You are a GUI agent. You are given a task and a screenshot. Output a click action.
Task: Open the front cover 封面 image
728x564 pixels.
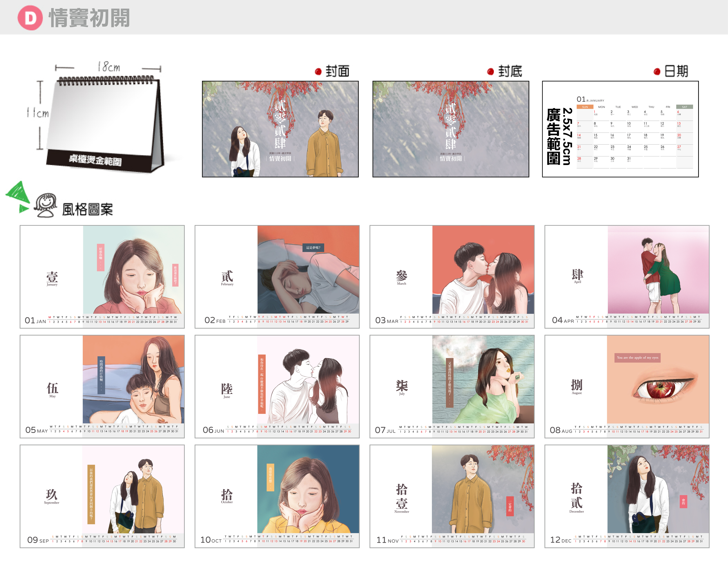click(x=280, y=129)
